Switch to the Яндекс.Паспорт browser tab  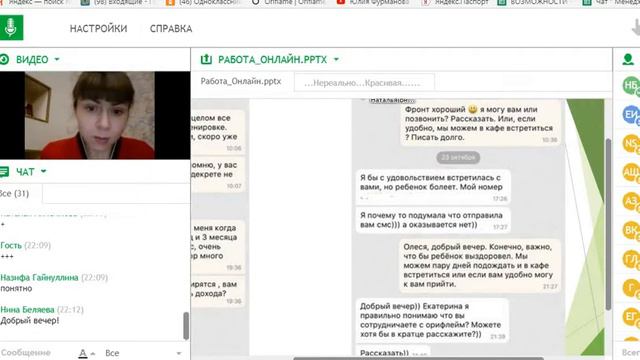click(x=455, y=3)
